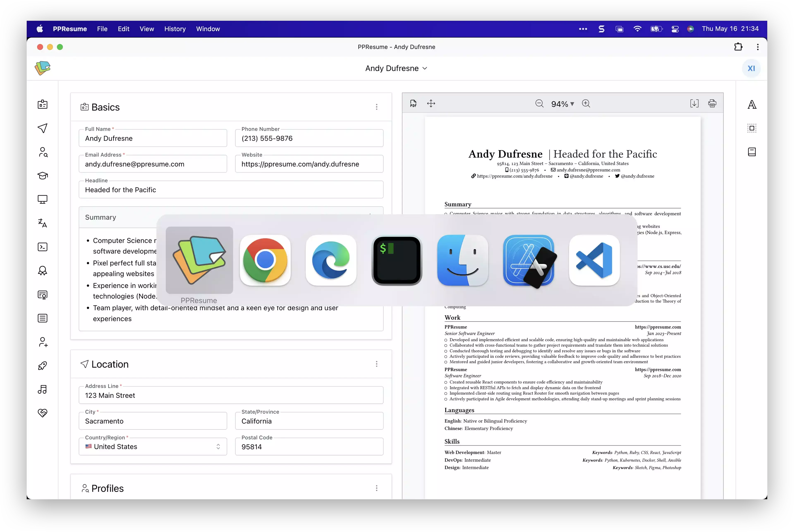Screen dimensions: 794x532
Task: Open Work section via monitor icon
Action: pos(42,199)
